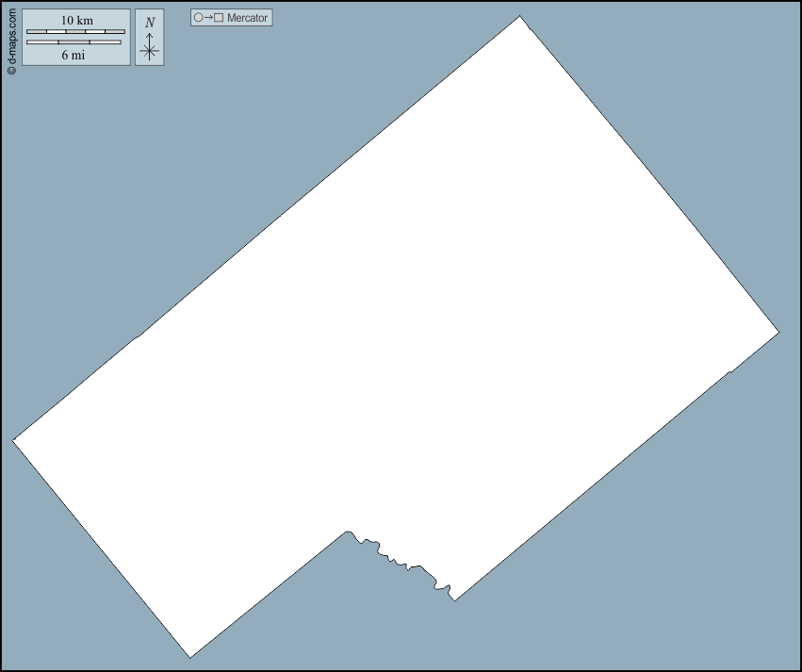Select the Mercator projection label
This screenshot has width=802, height=672.
(247, 18)
